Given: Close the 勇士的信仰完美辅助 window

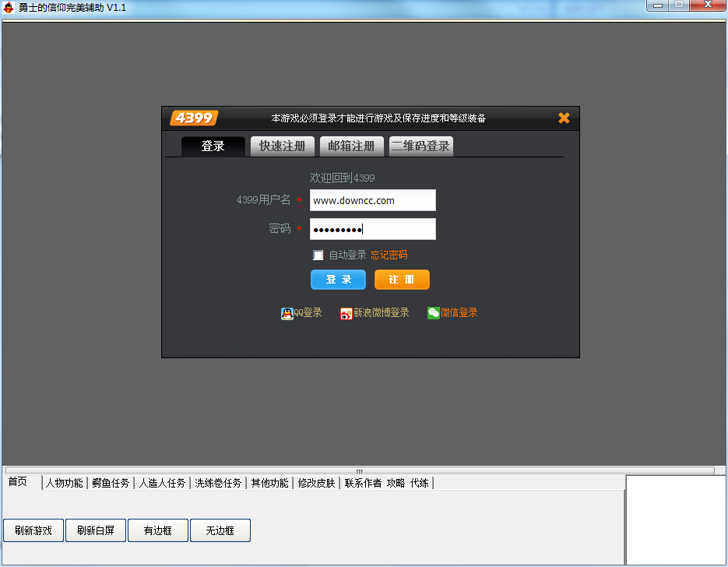Looking at the screenshot, I should tap(708, 5).
